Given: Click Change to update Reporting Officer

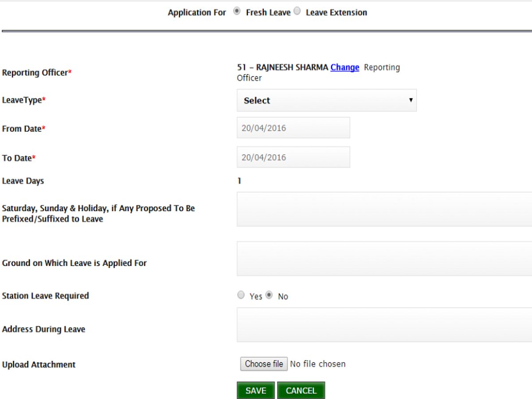Looking at the screenshot, I should click(345, 67).
